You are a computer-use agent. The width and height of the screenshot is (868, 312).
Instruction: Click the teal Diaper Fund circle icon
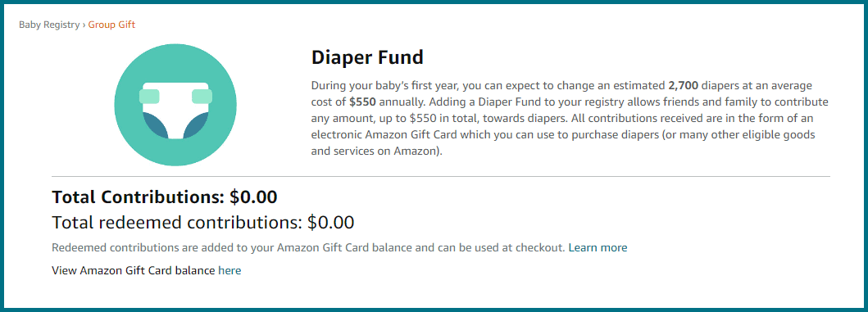pyautogui.click(x=175, y=105)
